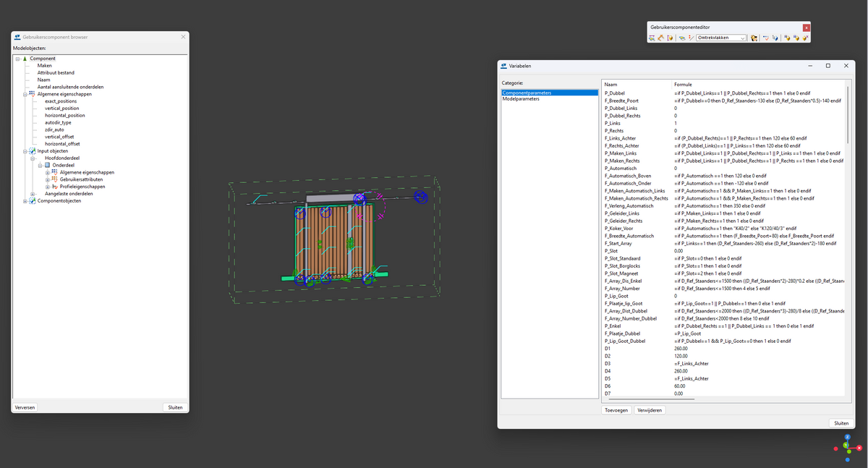Click the Toevoegen button
Image resolution: width=868 pixels, height=468 pixels.
(x=616, y=410)
